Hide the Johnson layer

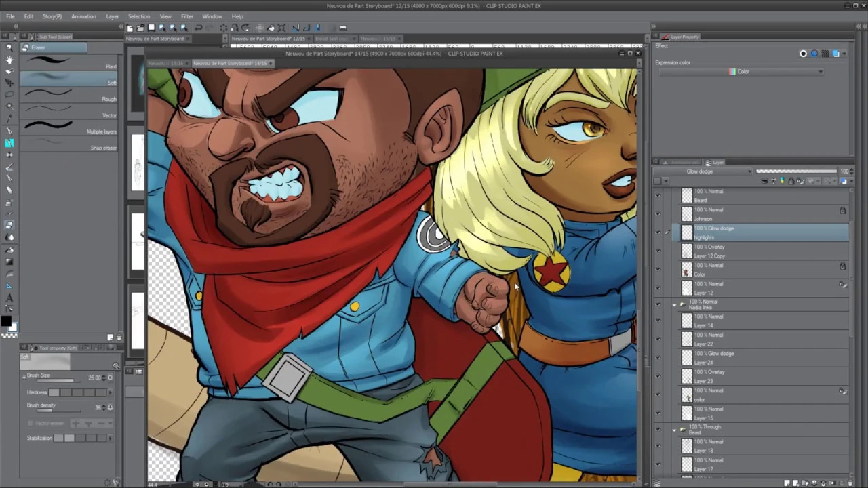(x=657, y=214)
